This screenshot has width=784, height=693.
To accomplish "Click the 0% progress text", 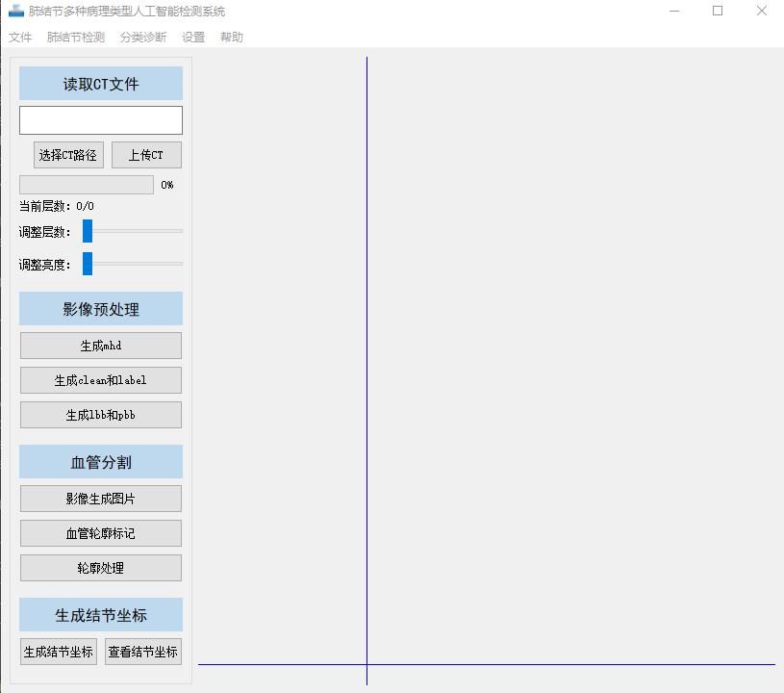I will [167, 185].
